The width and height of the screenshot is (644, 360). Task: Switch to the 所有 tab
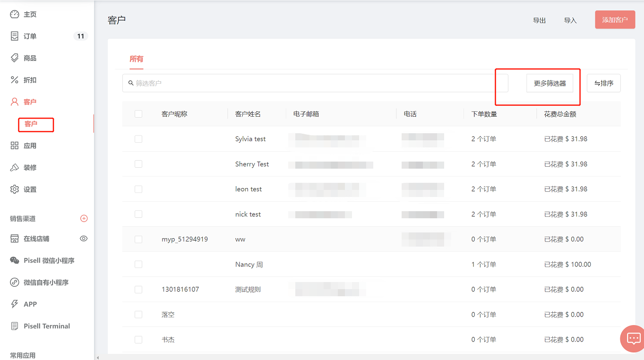click(x=137, y=59)
